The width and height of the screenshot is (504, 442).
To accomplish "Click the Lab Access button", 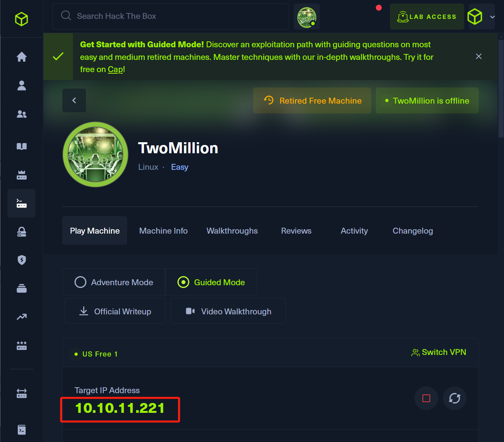I will click(x=427, y=17).
